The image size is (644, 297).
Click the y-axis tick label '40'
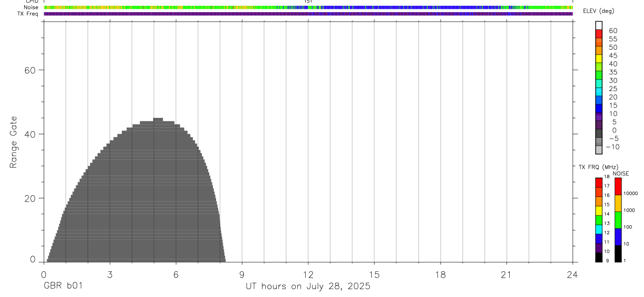pyautogui.click(x=30, y=134)
